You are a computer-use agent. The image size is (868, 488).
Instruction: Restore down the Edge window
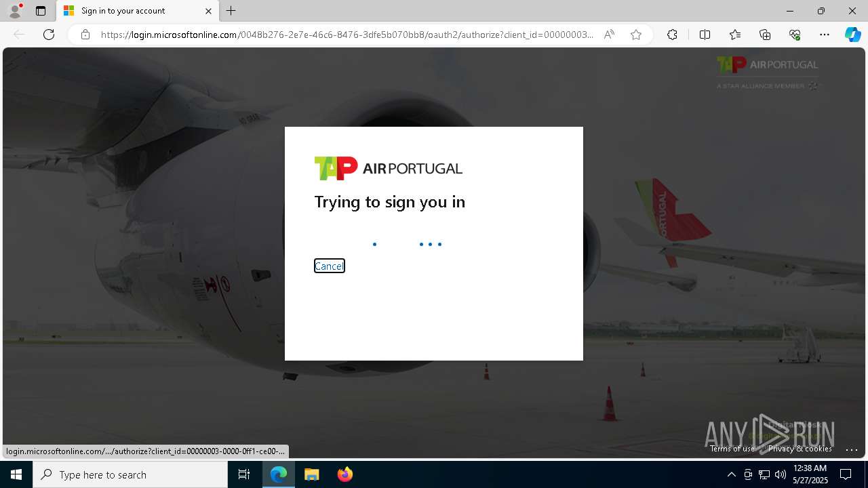click(821, 11)
